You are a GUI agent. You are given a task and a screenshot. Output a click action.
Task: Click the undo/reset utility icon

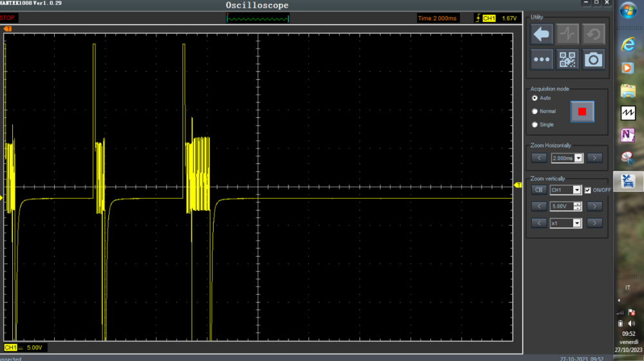(593, 34)
